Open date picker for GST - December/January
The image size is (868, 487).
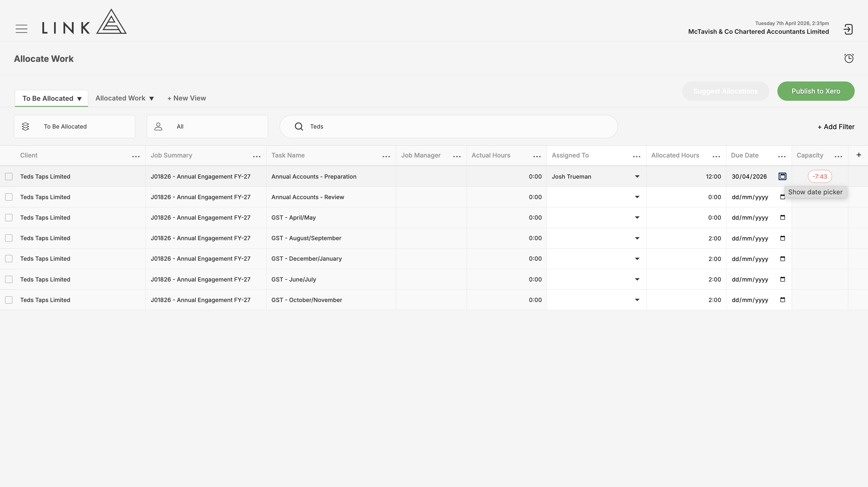pyautogui.click(x=783, y=259)
